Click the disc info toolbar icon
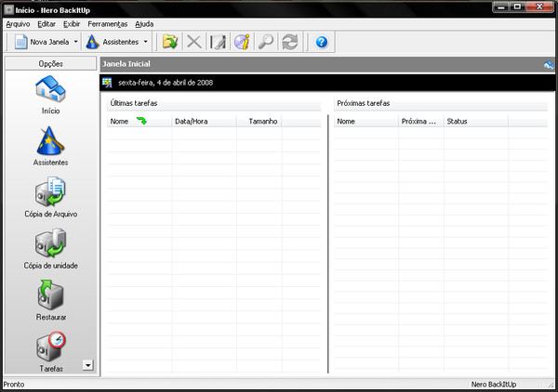 (242, 42)
